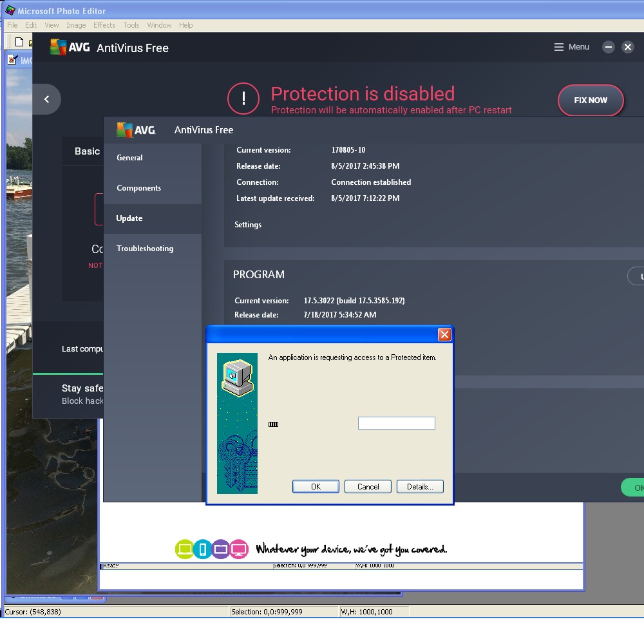Click the red exclamation warning circle
Image resolution: width=644 pixels, height=644 pixels.
tap(243, 99)
